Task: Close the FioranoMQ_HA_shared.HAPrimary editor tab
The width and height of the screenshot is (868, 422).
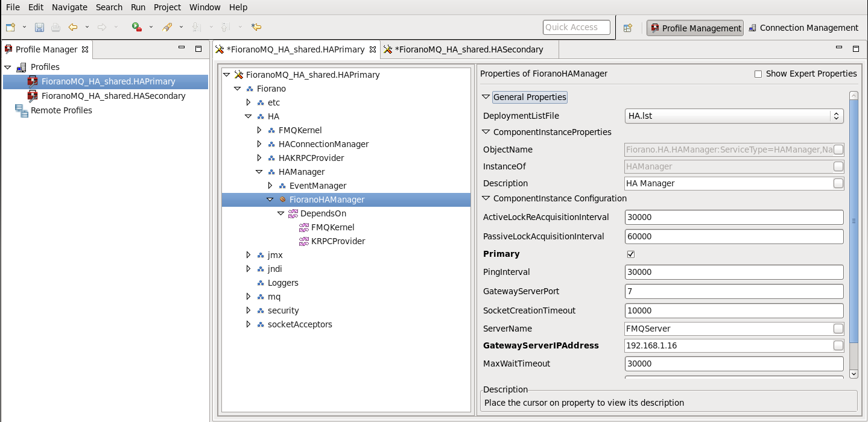Action: tap(373, 49)
